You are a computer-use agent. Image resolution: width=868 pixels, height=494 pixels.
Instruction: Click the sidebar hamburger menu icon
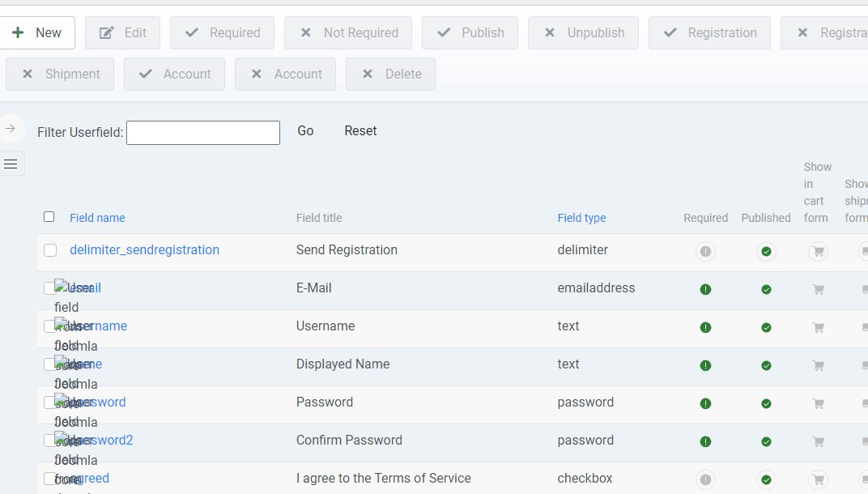(11, 164)
